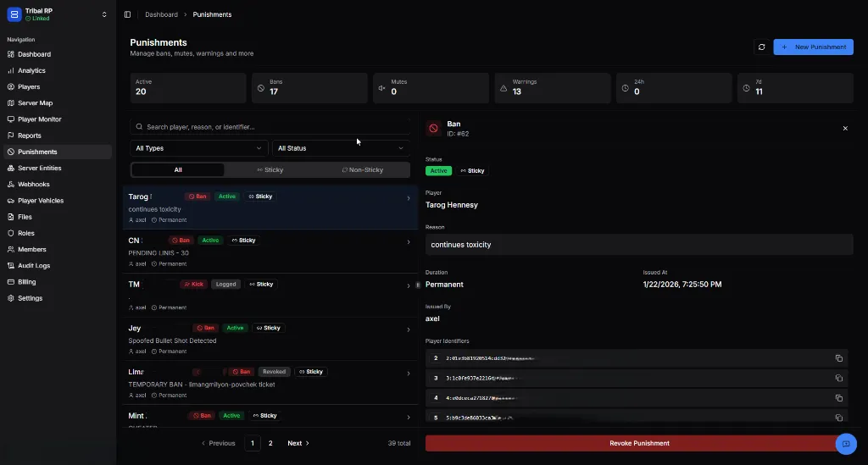The image size is (868, 465).
Task: Click the 'continues toxicity' reason box
Action: click(x=639, y=245)
